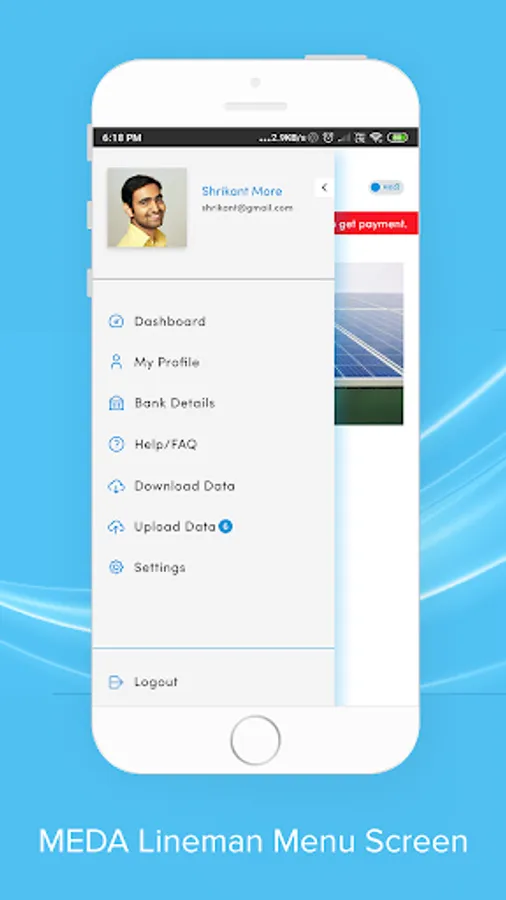Toggle the language switch at top right

coord(386,187)
